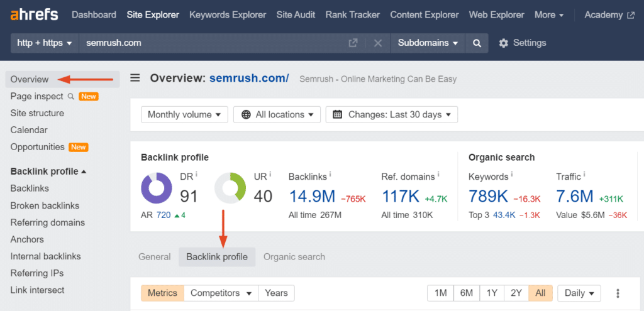Open the Daily interval dropdown
The height and width of the screenshot is (311, 644).
click(x=579, y=293)
